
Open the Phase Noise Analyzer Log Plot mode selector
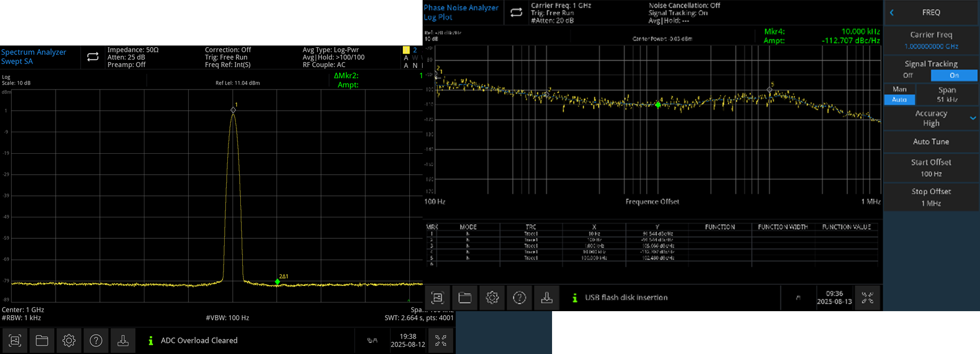click(461, 12)
